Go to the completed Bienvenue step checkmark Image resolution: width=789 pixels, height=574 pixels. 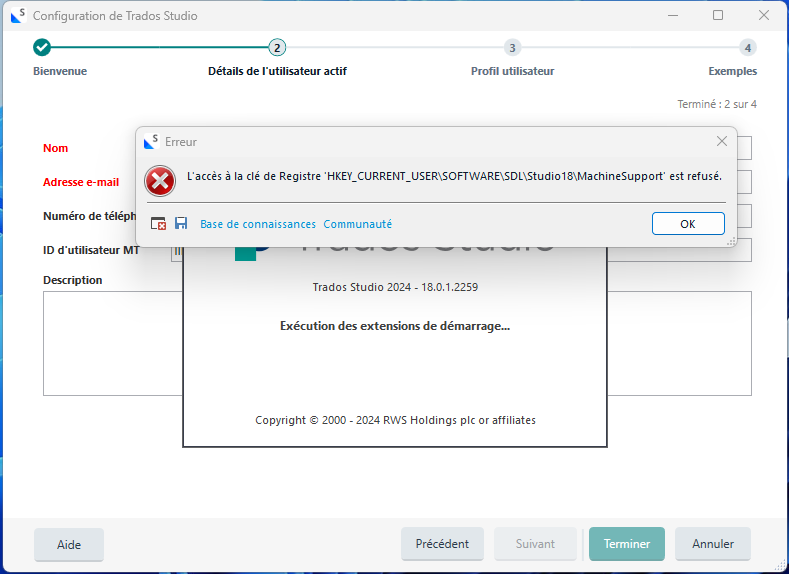tap(42, 48)
